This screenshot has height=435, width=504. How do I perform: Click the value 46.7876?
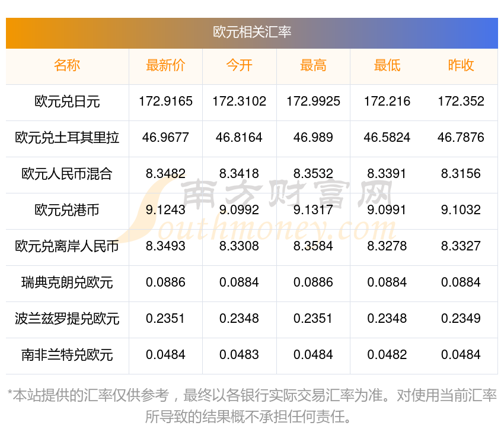point(461,138)
